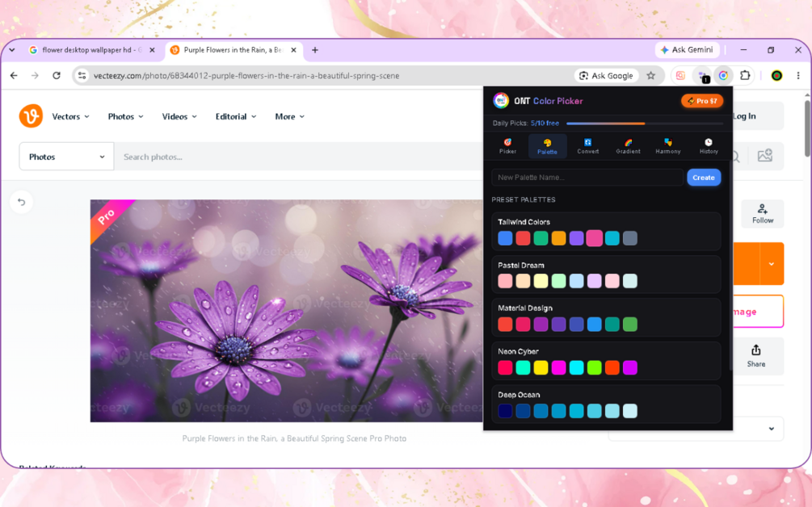Click the Vecteezy logo
Image resolution: width=812 pixels, height=507 pixels.
point(31,116)
